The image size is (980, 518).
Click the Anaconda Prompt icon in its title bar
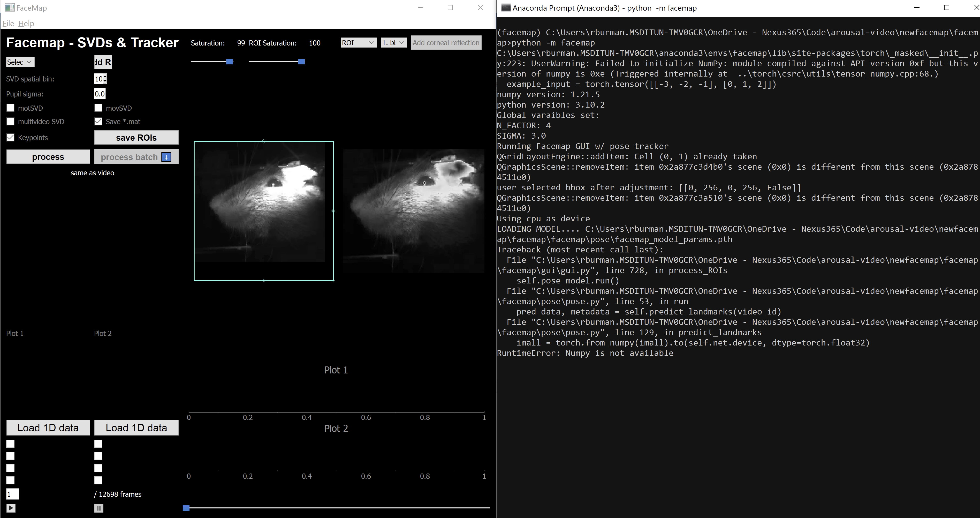point(506,7)
